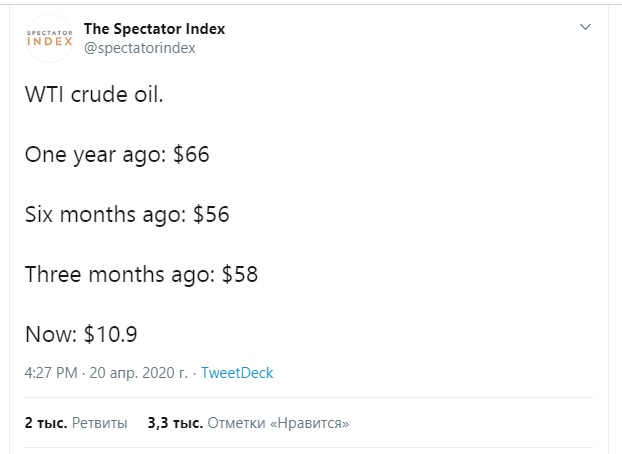This screenshot has height=454, width=622.
Task: Click the 20 апр. 2020 г. date
Action: point(138,373)
